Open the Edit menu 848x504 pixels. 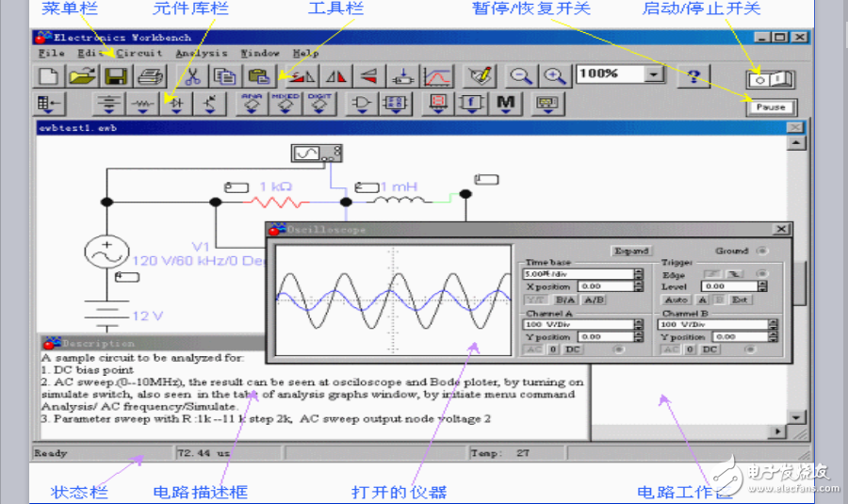pyautogui.click(x=90, y=53)
